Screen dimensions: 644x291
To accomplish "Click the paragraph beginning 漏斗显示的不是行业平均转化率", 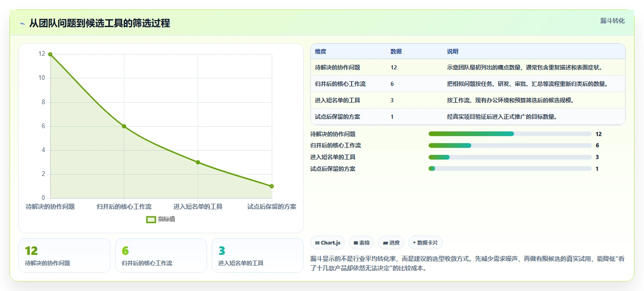I will pyautogui.click(x=468, y=264).
